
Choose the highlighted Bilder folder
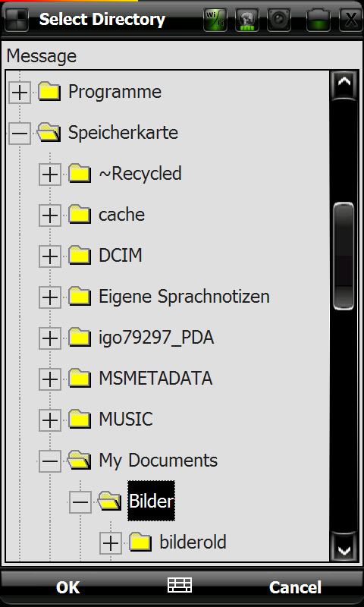pyautogui.click(x=151, y=501)
